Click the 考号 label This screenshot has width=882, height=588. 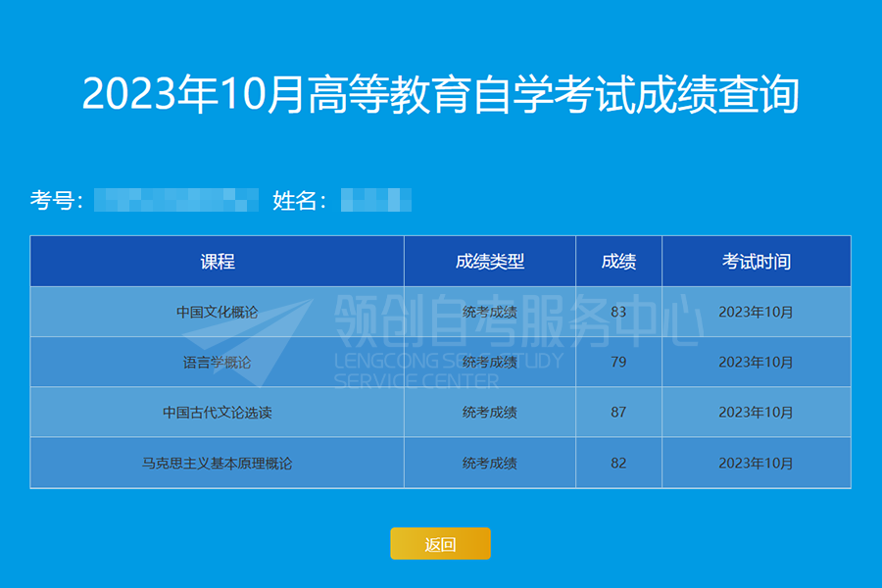[56, 200]
